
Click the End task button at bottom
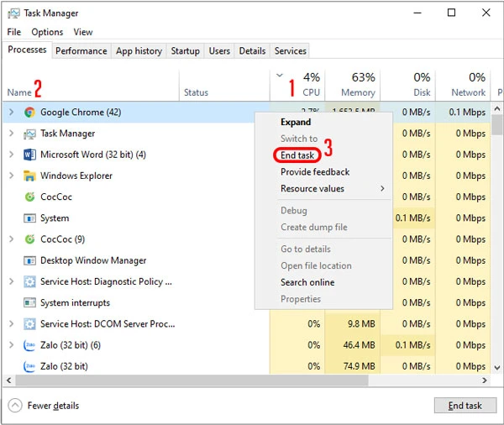point(465,406)
